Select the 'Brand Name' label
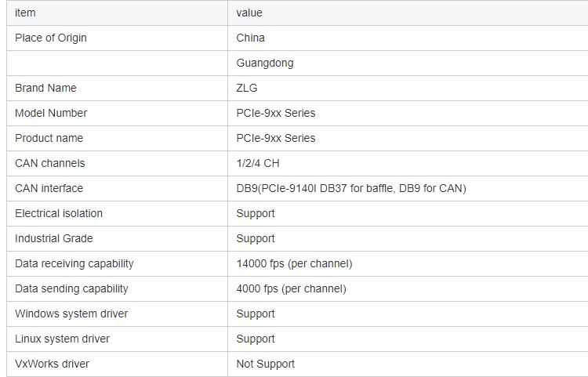The image size is (588, 377). (x=45, y=88)
